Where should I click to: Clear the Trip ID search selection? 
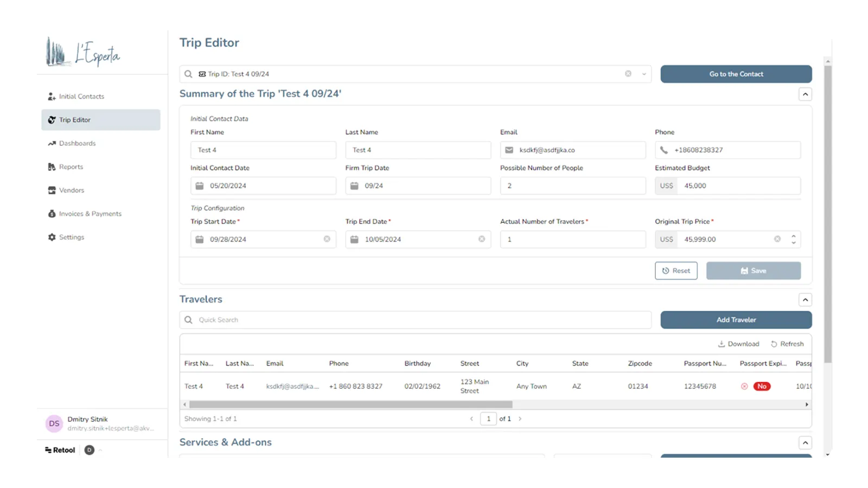coord(628,74)
